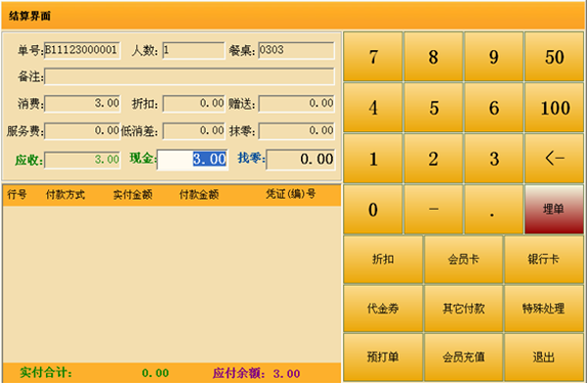Open 特殊处理 special handling
588x383 pixels.
tap(544, 309)
